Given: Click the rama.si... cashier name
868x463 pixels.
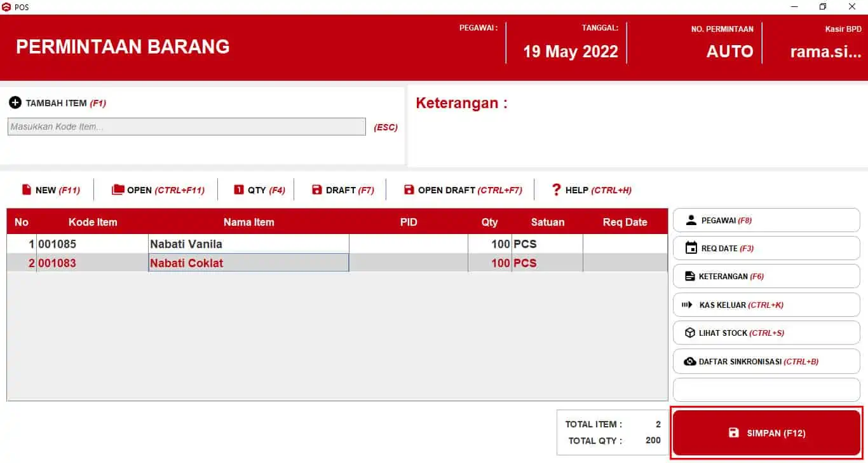Looking at the screenshot, I should (825, 52).
